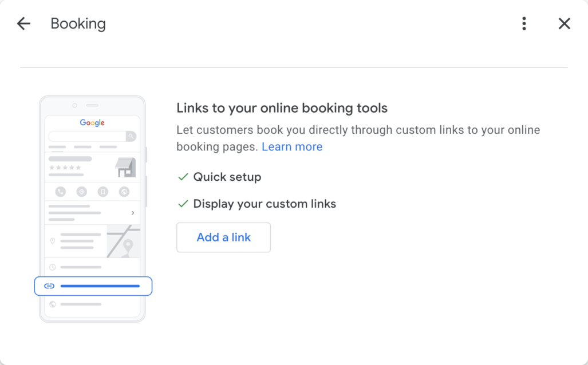Click the blue highlighted booking link bar

click(93, 286)
